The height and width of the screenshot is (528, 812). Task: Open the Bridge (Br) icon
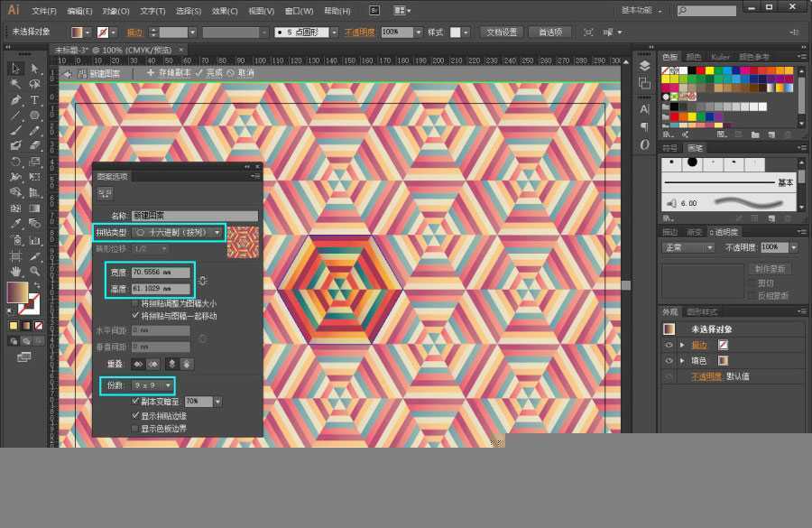374,11
